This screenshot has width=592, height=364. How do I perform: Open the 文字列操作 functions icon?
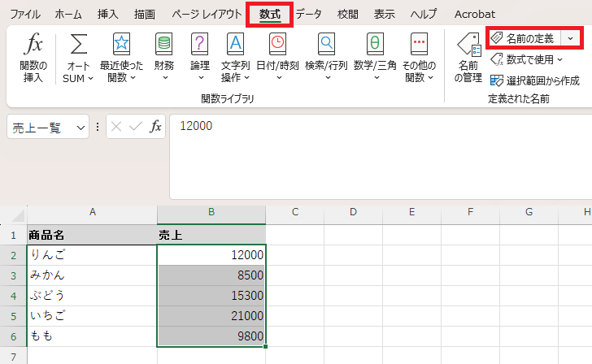[x=235, y=44]
